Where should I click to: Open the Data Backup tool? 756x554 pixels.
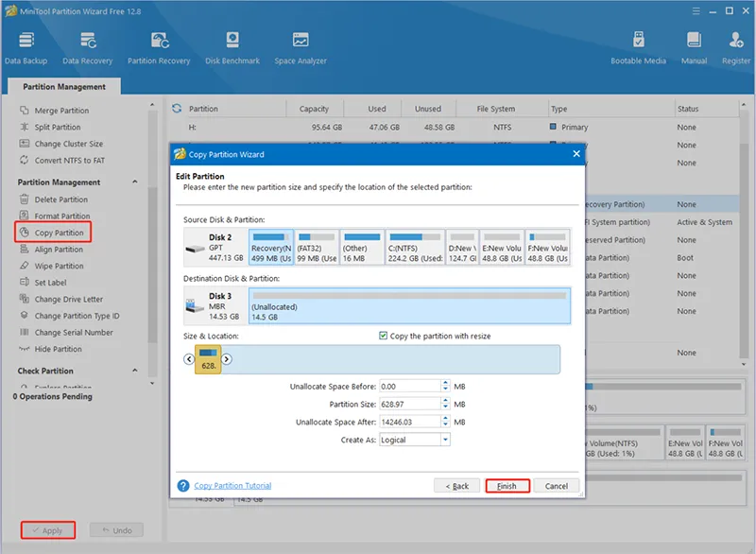point(26,47)
